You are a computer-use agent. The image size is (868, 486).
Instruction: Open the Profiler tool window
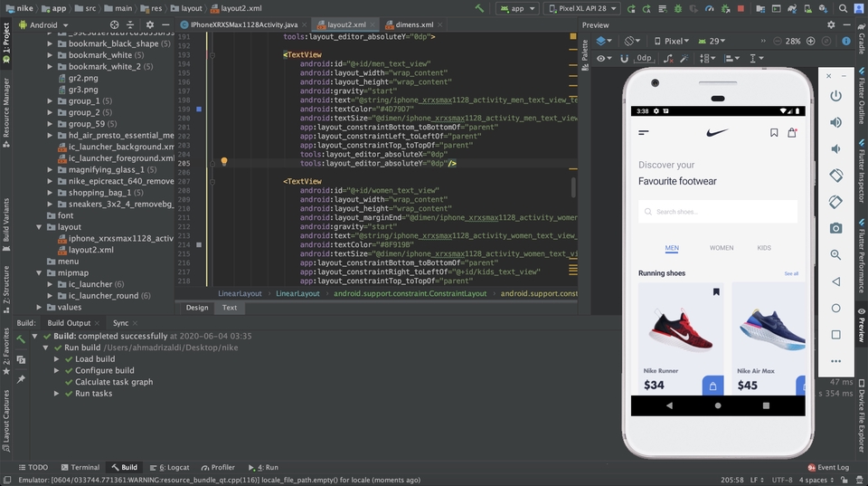pyautogui.click(x=218, y=467)
